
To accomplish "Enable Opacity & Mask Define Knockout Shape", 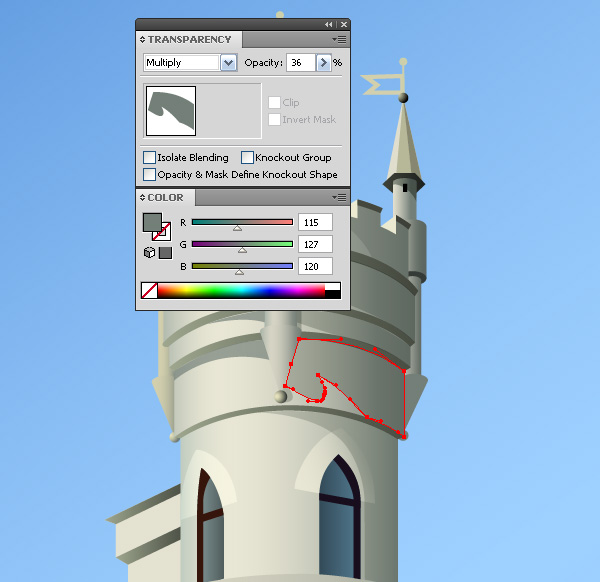I will [x=149, y=174].
